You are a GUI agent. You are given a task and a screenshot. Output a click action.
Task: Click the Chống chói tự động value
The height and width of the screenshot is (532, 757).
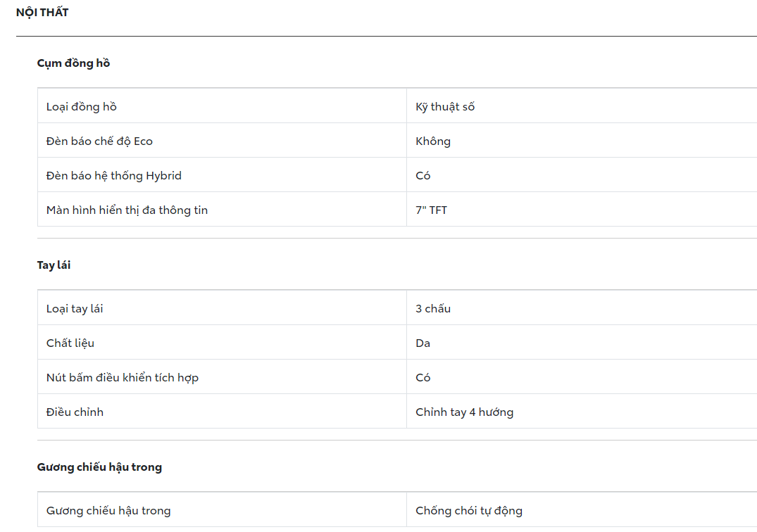(x=469, y=511)
